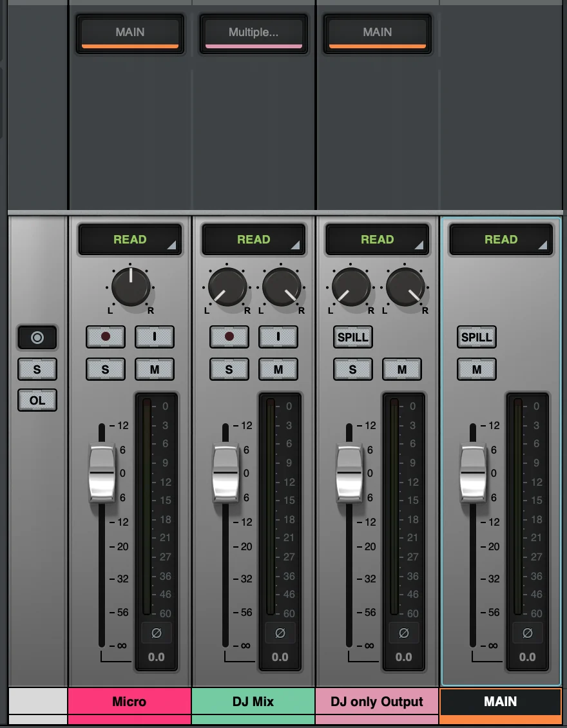Open the Micro track MAIN output selector

point(130,34)
